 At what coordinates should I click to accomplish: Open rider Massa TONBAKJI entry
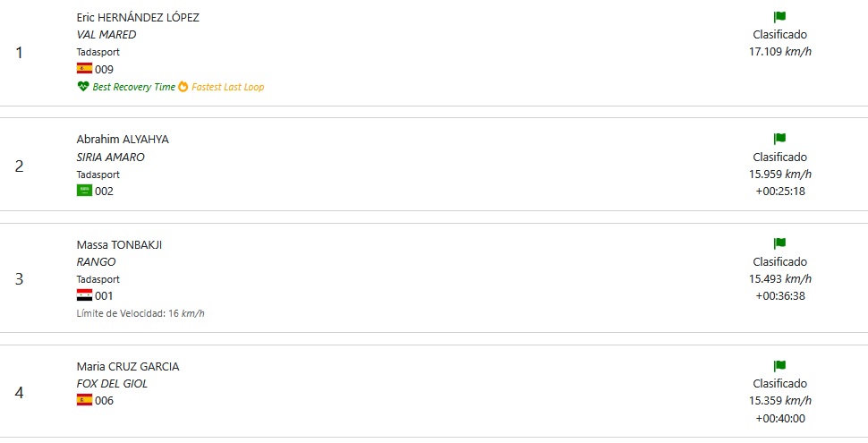(119, 244)
